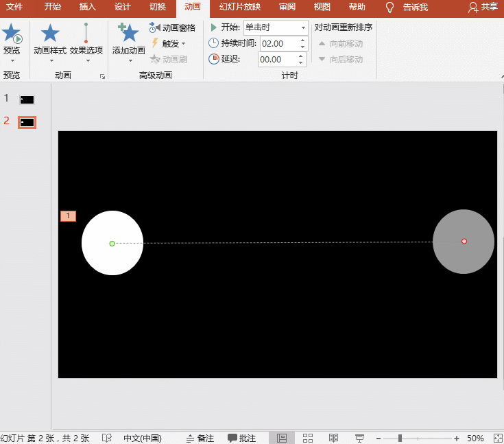Increase the 延迟 delay value
The image size is (504, 444).
300,56
